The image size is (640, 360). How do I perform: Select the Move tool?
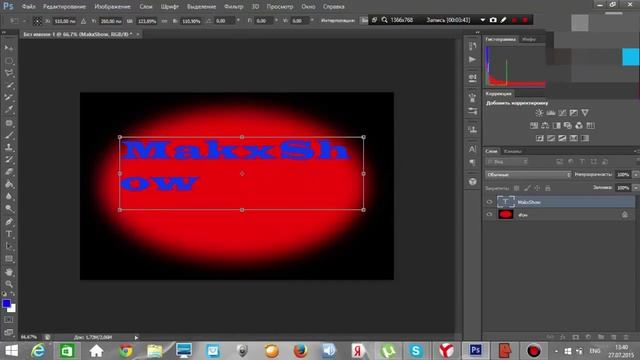pos(9,48)
